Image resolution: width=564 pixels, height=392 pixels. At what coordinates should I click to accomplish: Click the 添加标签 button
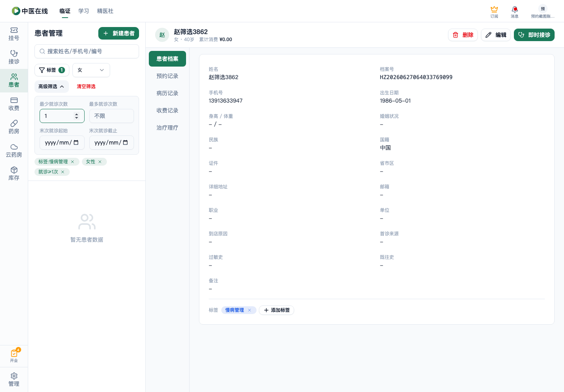click(277, 310)
